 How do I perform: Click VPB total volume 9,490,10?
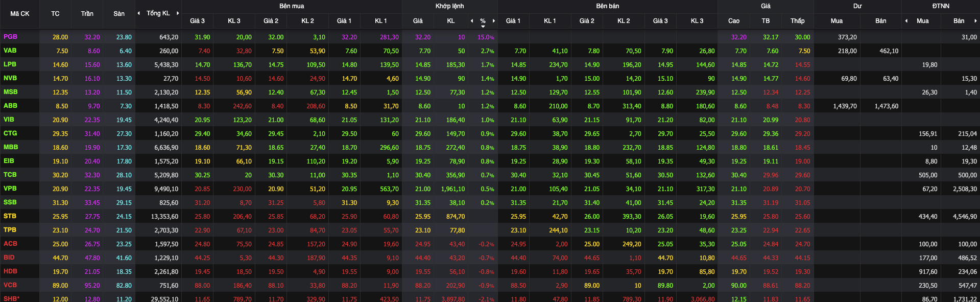tap(166, 189)
